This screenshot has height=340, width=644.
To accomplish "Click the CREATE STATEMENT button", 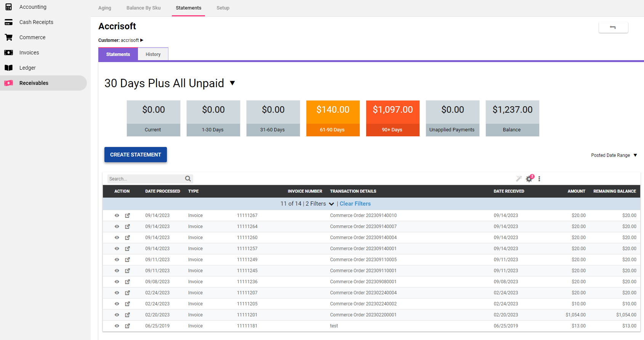I will [136, 155].
